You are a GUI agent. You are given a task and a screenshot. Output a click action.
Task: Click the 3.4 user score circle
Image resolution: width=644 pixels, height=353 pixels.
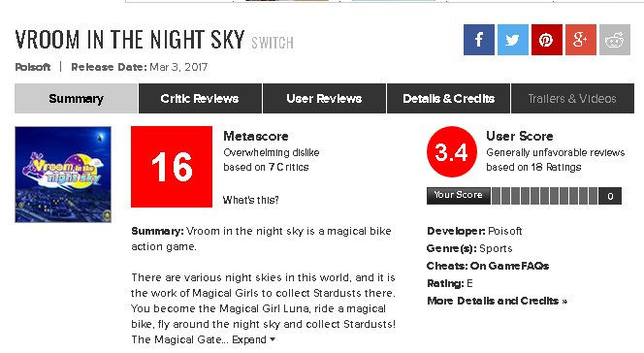pos(452,152)
